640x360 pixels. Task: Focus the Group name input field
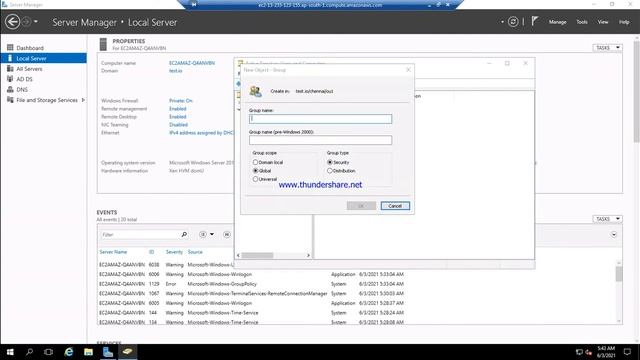(x=320, y=119)
